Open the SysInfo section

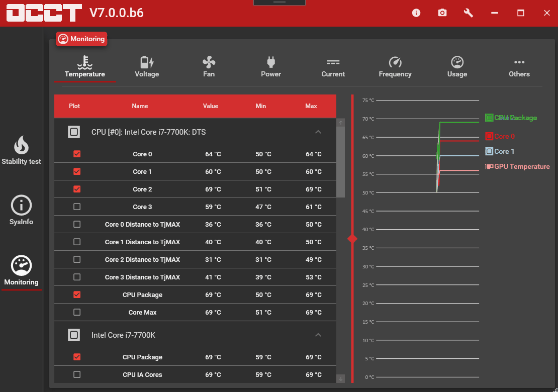click(x=21, y=211)
